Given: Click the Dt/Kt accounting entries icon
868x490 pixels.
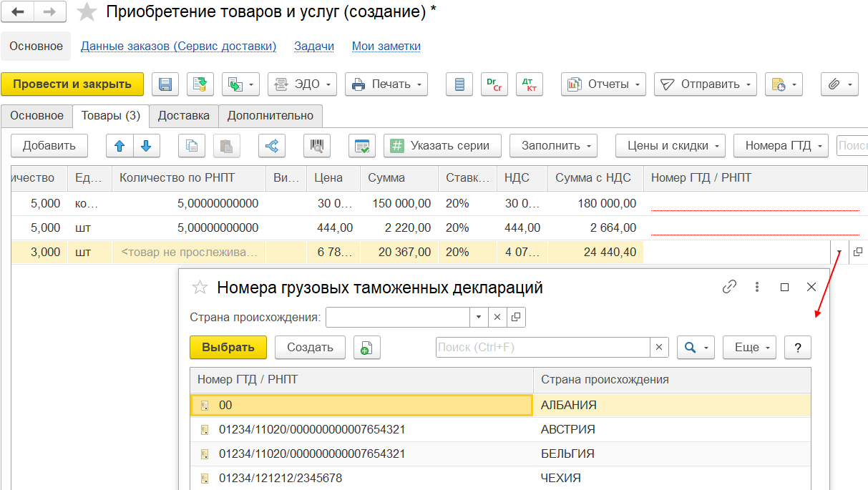Looking at the screenshot, I should pos(530,84).
